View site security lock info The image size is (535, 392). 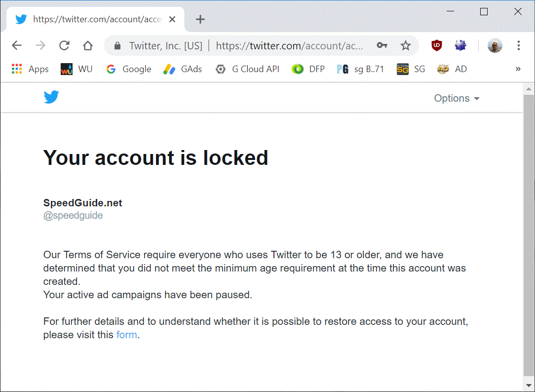tap(117, 45)
